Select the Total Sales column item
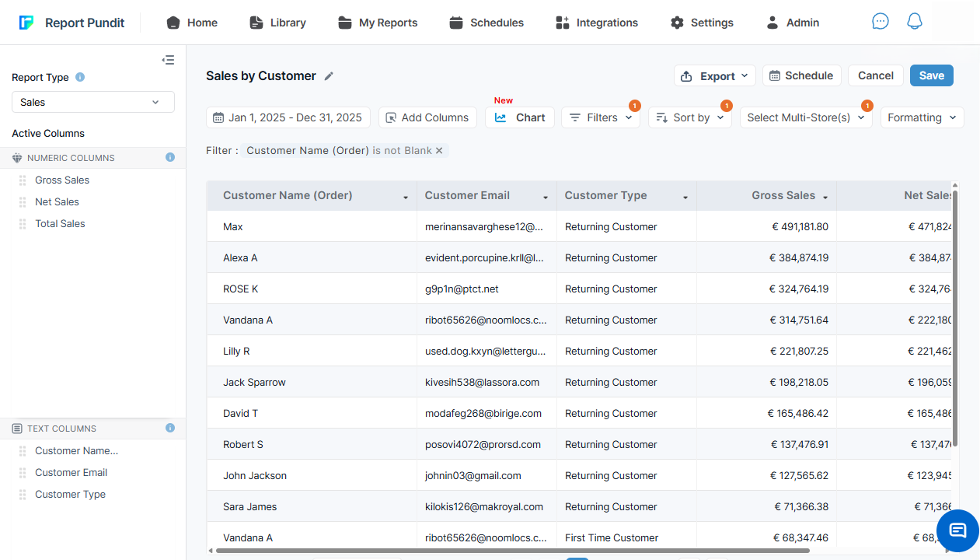Image resolution: width=980 pixels, height=560 pixels. (x=60, y=223)
